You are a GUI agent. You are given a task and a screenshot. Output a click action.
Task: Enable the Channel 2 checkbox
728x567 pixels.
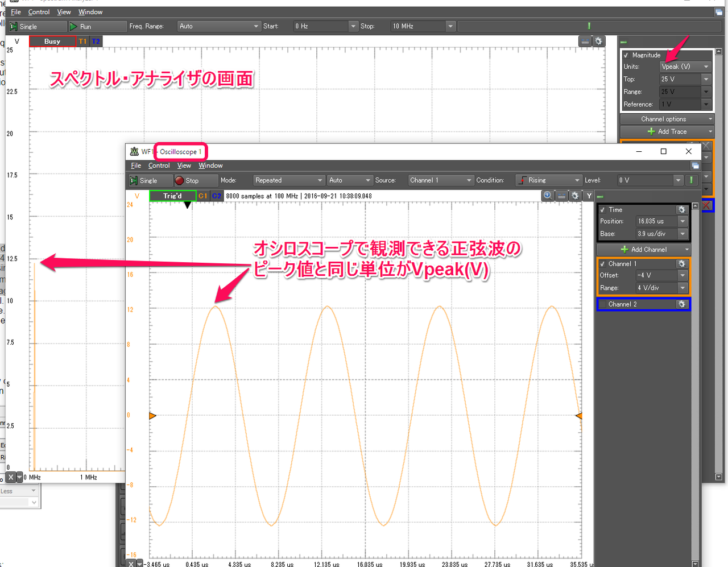coord(603,304)
